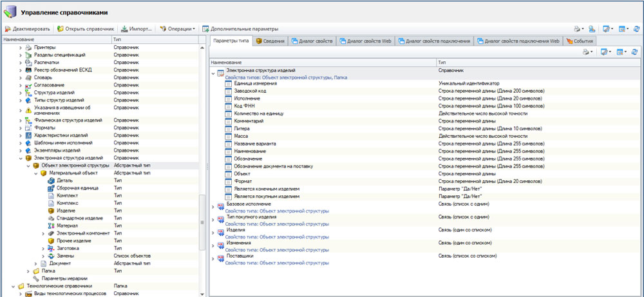644x297 pixels.
Task: Select the Сборочная единица icon in tree
Action: pyautogui.click(x=52, y=188)
